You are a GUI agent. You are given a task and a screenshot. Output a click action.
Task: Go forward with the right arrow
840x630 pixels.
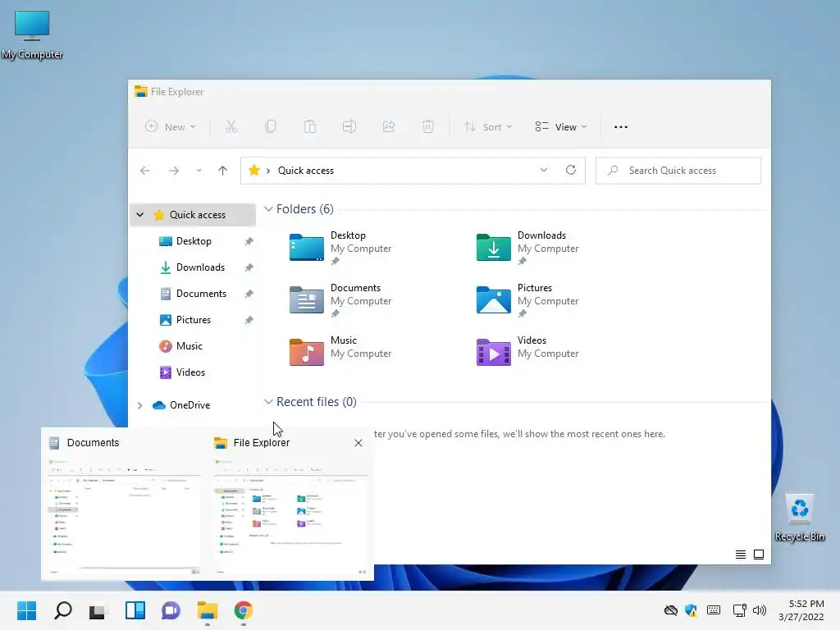click(x=174, y=171)
